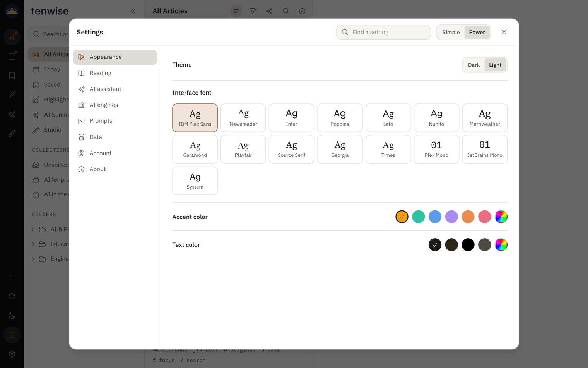Open the filter funnel icon in the article toolbar
588x368 pixels.
pyautogui.click(x=253, y=11)
